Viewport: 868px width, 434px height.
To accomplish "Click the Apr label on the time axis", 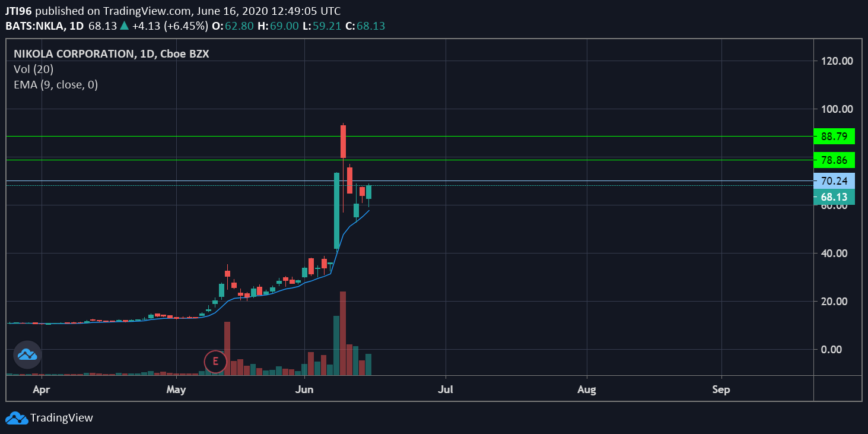I will pos(40,390).
